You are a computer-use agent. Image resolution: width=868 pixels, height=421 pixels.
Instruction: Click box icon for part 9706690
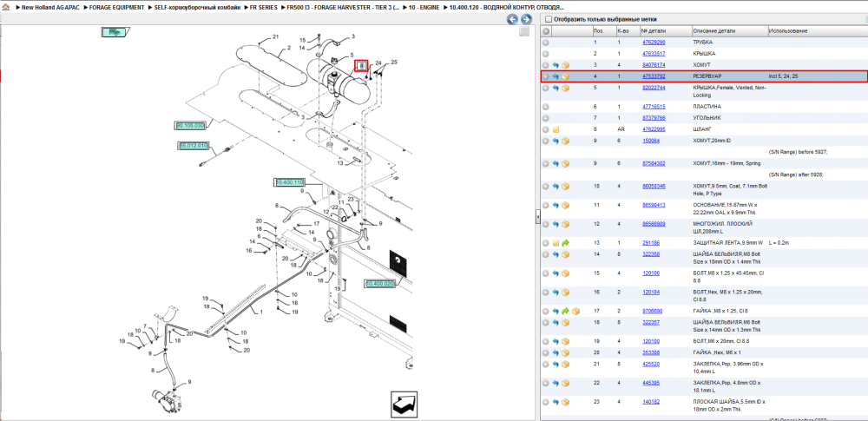pyautogui.click(x=575, y=312)
